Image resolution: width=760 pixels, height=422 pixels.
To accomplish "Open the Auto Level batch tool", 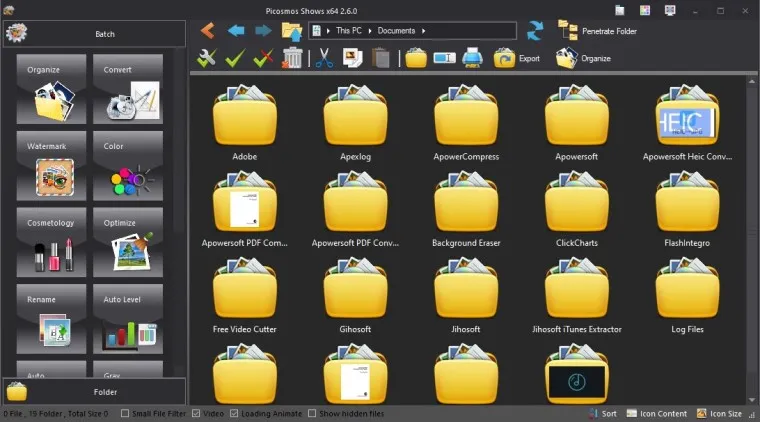I will (128, 319).
